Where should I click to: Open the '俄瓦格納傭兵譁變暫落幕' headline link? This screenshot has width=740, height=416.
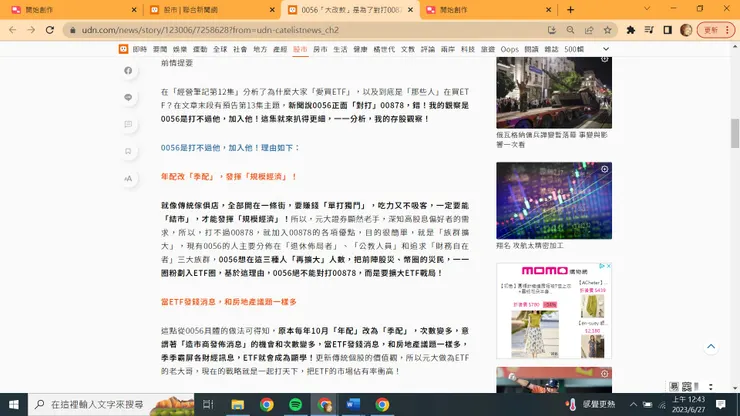[552, 140]
